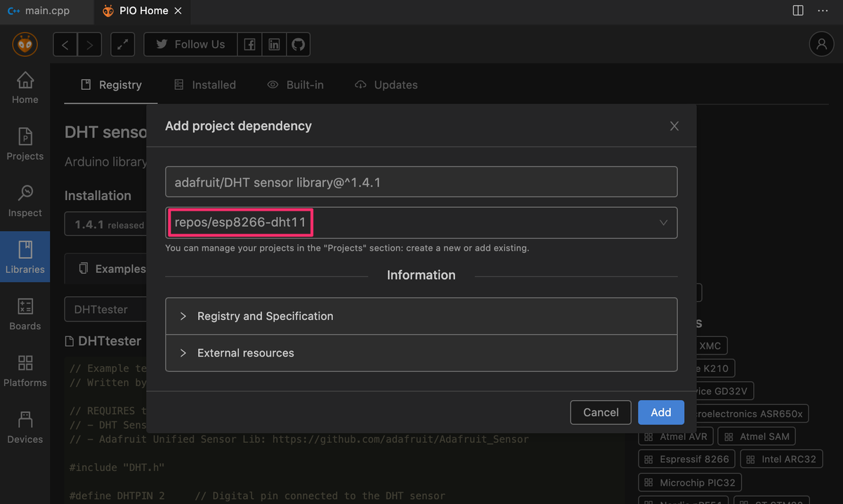Viewport: 843px width, 504px height.
Task: Click the Intel ARC32 platform tag
Action: [x=781, y=459]
